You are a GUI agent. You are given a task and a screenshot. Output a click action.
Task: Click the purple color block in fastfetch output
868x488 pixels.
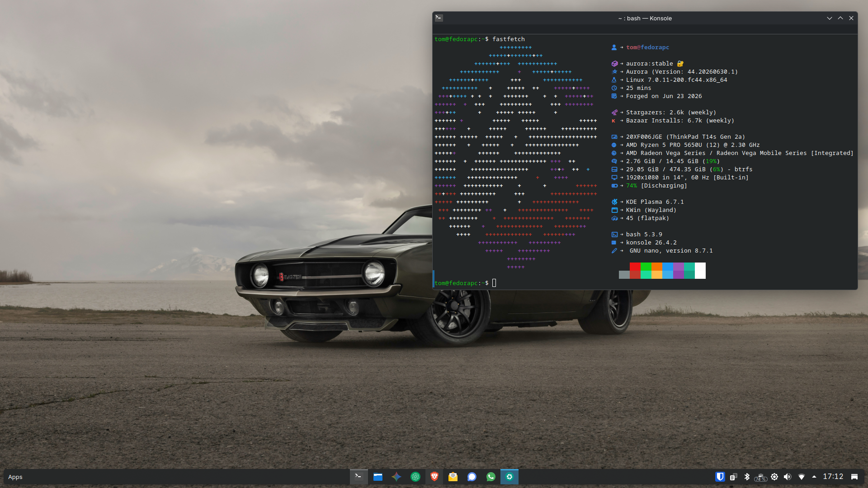(x=679, y=267)
